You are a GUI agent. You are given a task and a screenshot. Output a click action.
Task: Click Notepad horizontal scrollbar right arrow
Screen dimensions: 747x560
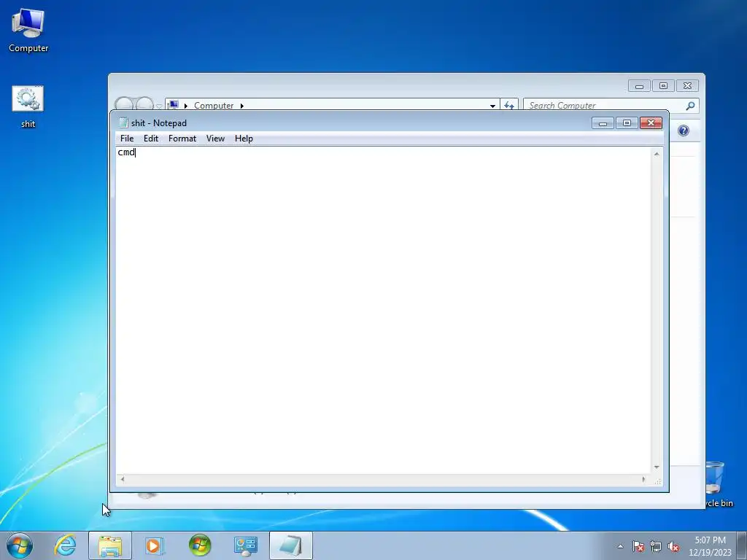click(643, 479)
